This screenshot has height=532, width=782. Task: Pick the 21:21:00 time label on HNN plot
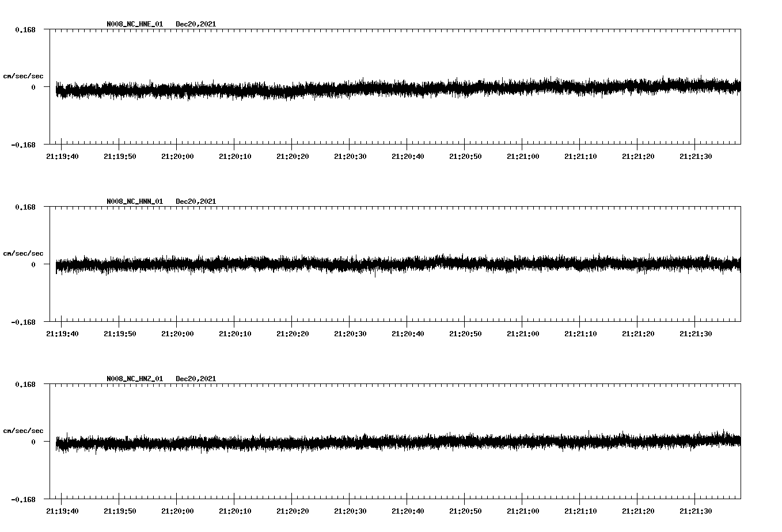click(x=523, y=334)
